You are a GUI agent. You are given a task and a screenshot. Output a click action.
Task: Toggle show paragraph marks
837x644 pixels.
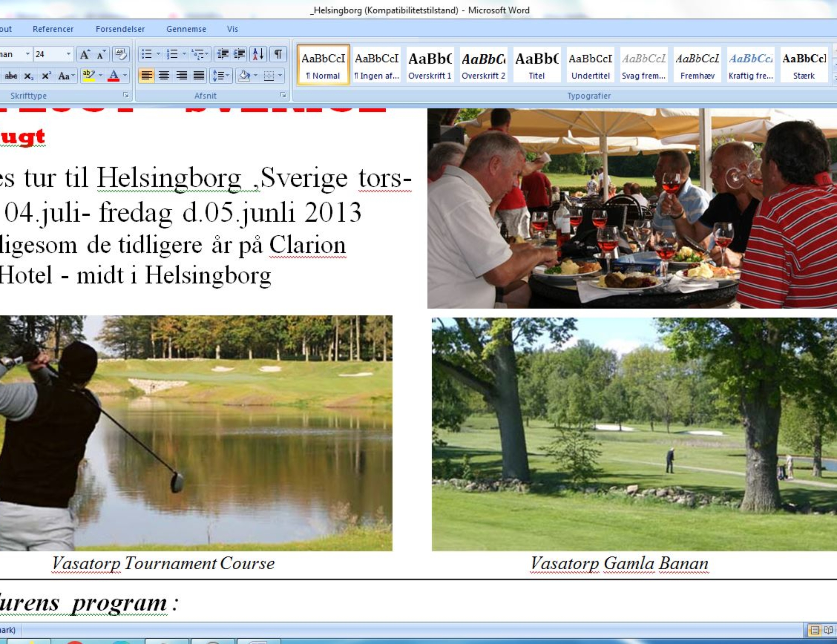(278, 54)
